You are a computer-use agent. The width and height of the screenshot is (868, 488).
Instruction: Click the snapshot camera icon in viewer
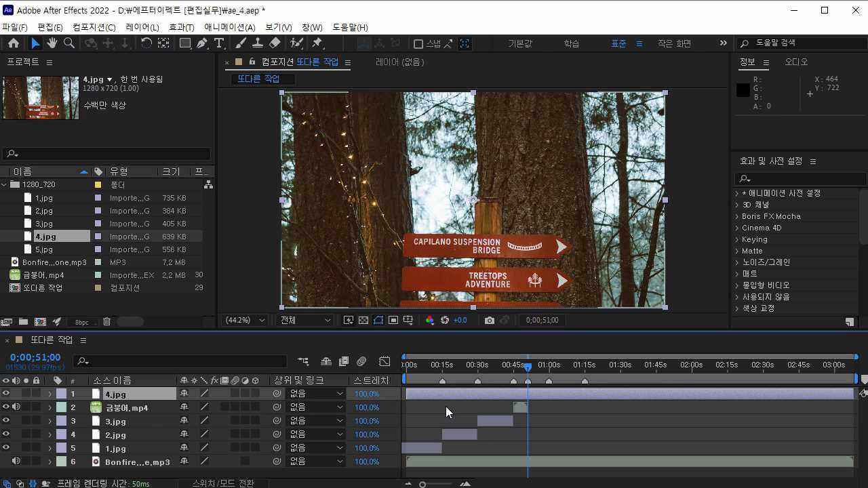pyautogui.click(x=490, y=321)
